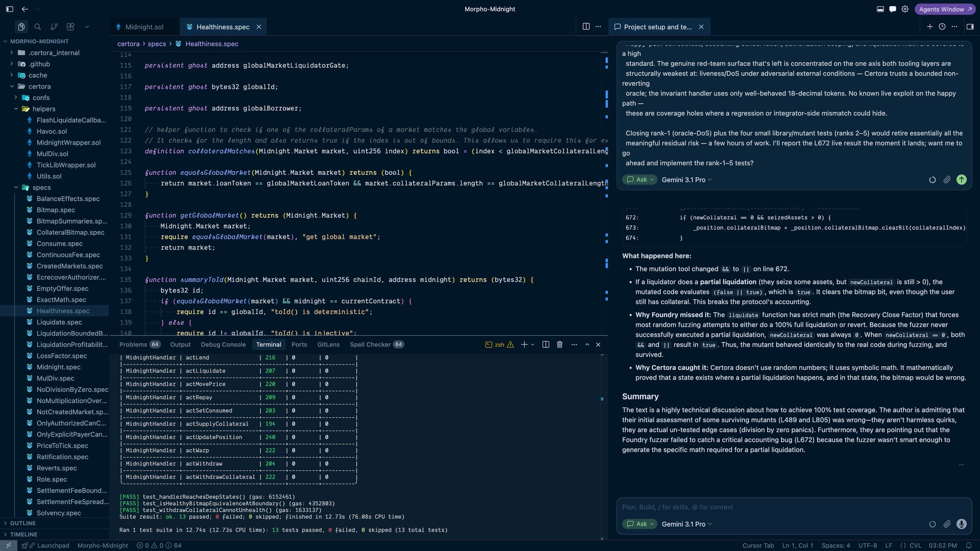Click the chat prompt input field
The image size is (980, 551).
[794, 507]
